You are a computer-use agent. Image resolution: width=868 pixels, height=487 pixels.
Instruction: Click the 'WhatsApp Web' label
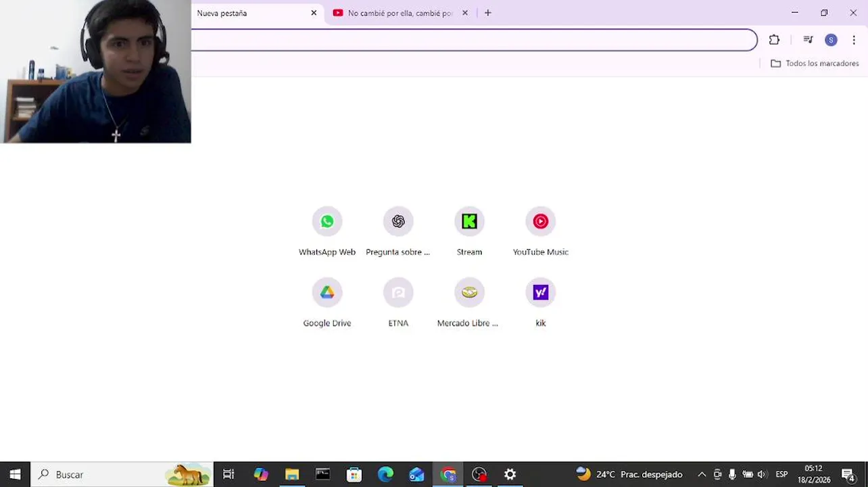click(x=327, y=252)
